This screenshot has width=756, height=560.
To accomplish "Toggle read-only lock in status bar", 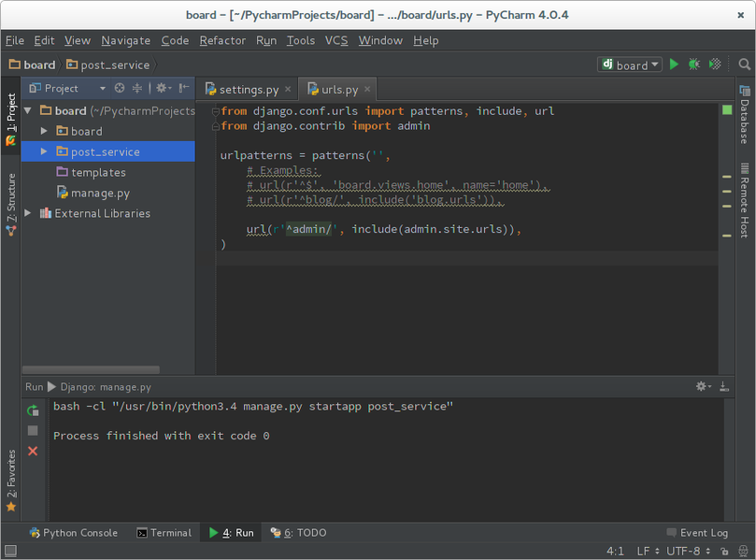I will click(724, 551).
